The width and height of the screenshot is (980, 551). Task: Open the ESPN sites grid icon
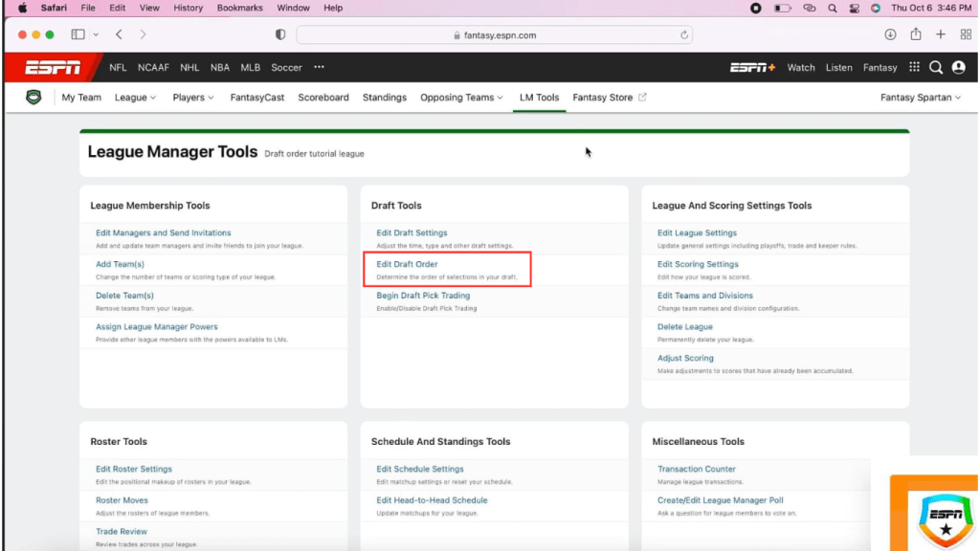(914, 67)
